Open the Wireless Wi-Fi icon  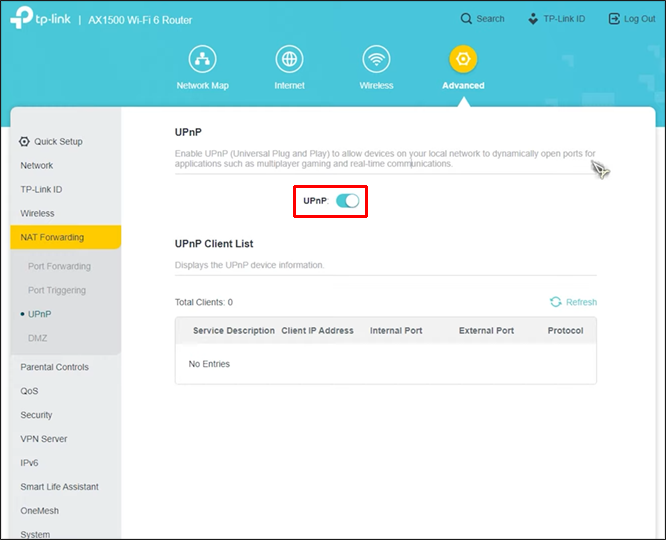pos(376,59)
